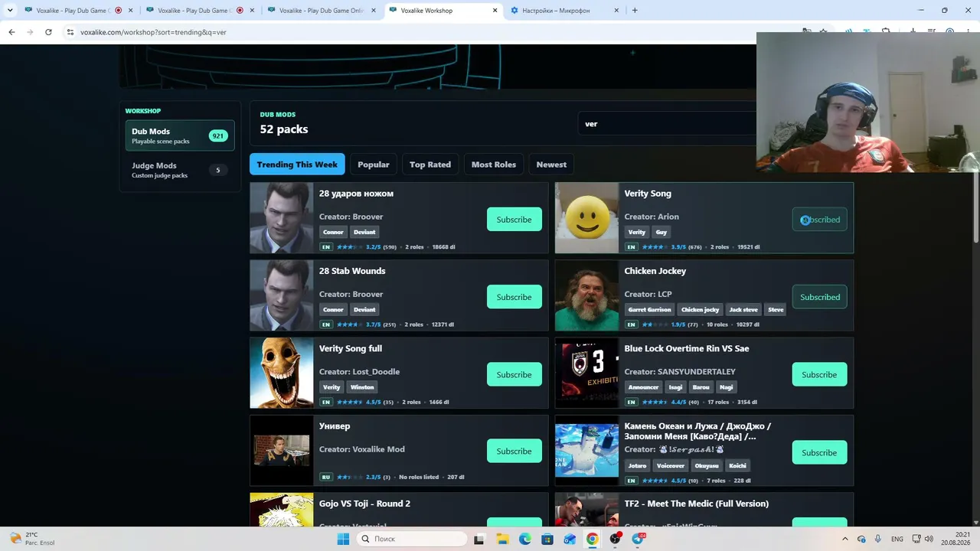Screen dimensions: 980x551
Task: Open Microsoft Store from the taskbar
Action: (x=547, y=539)
